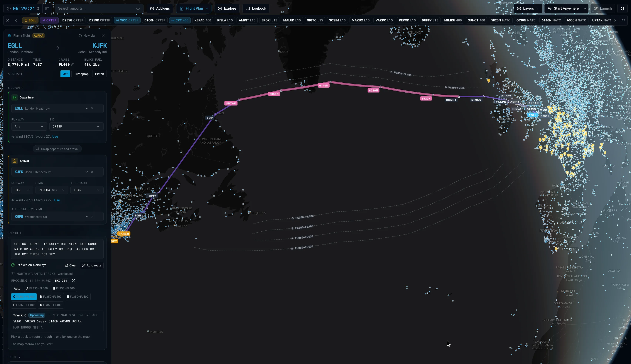Image resolution: width=631 pixels, height=364 pixels.
Task: Close the Plan a flight panel
Action: coord(103,35)
